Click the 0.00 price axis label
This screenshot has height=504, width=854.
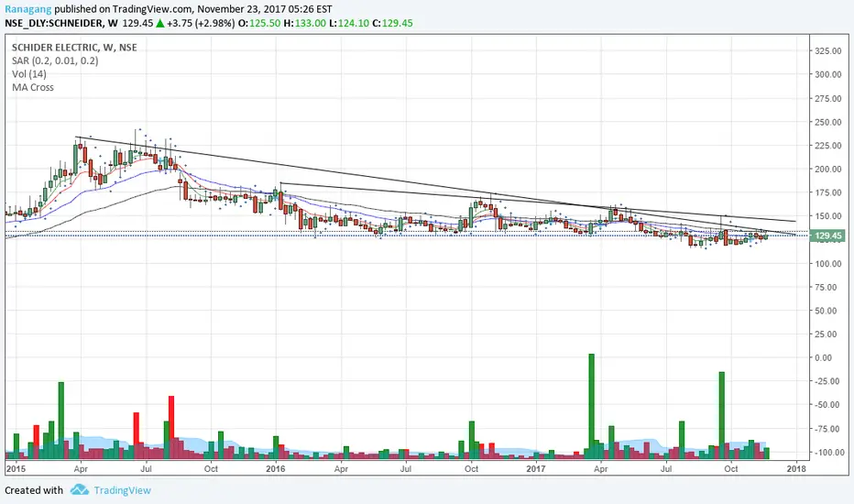coord(823,357)
